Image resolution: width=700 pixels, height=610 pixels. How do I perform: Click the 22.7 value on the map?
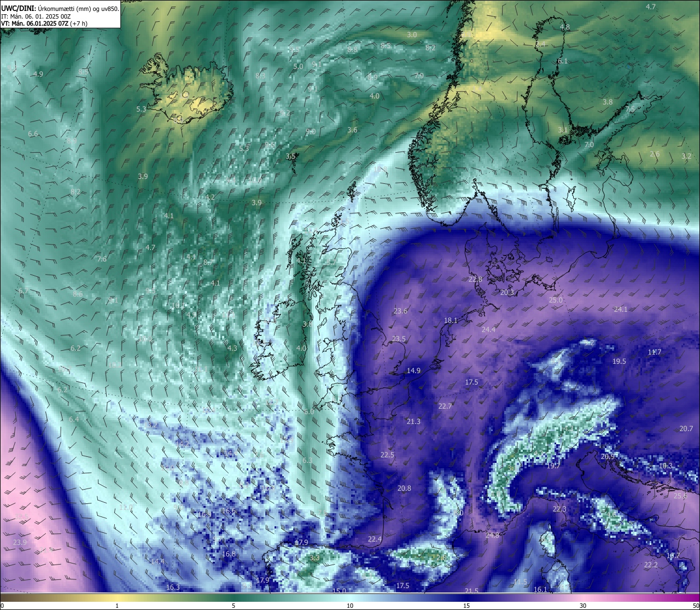(445, 406)
